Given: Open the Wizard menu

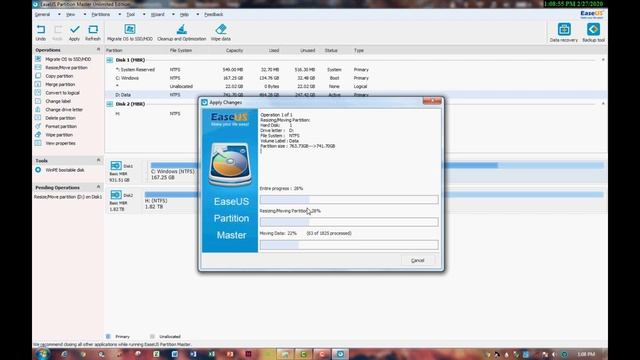Looking at the screenshot, I should (x=158, y=14).
